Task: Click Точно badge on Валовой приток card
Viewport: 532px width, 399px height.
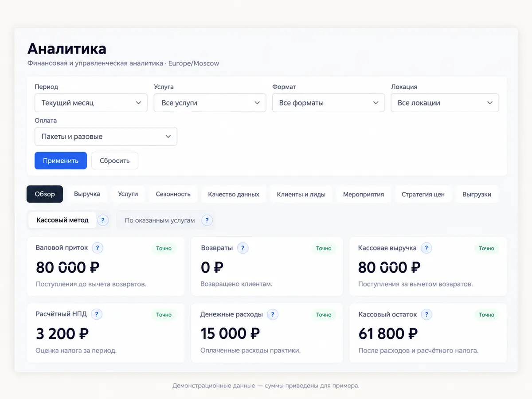Action: (x=164, y=248)
